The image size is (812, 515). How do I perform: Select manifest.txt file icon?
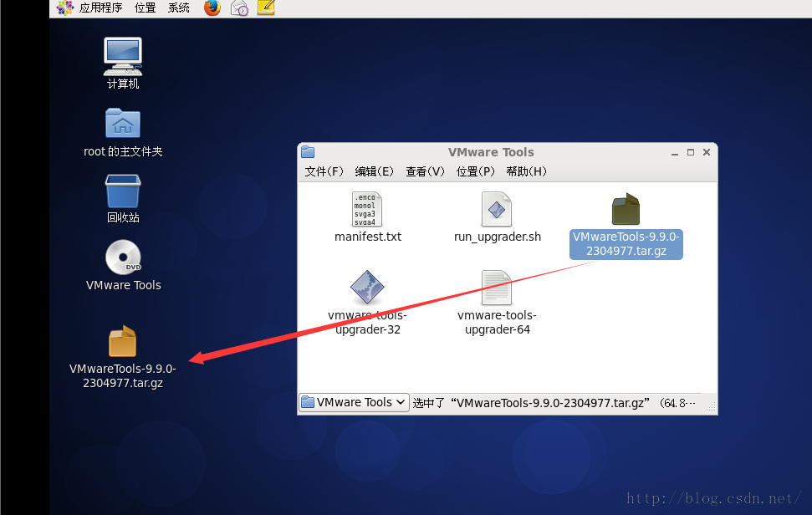[367, 209]
